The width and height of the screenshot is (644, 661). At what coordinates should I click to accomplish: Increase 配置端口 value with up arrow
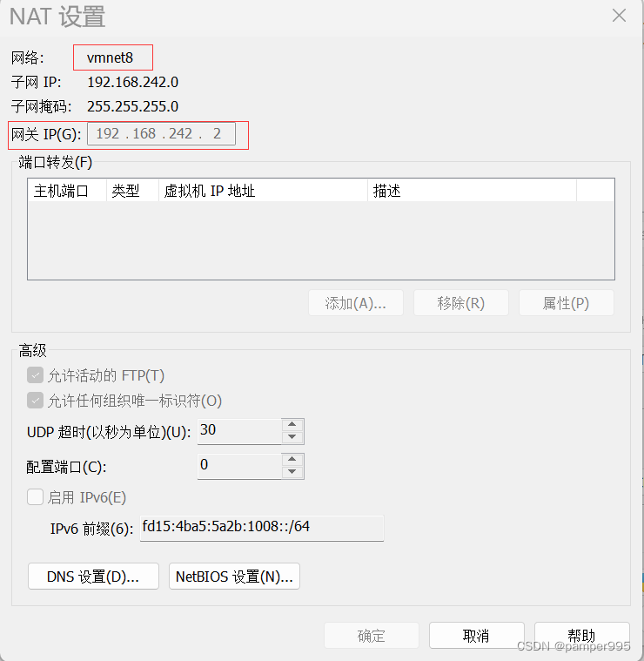(292, 460)
